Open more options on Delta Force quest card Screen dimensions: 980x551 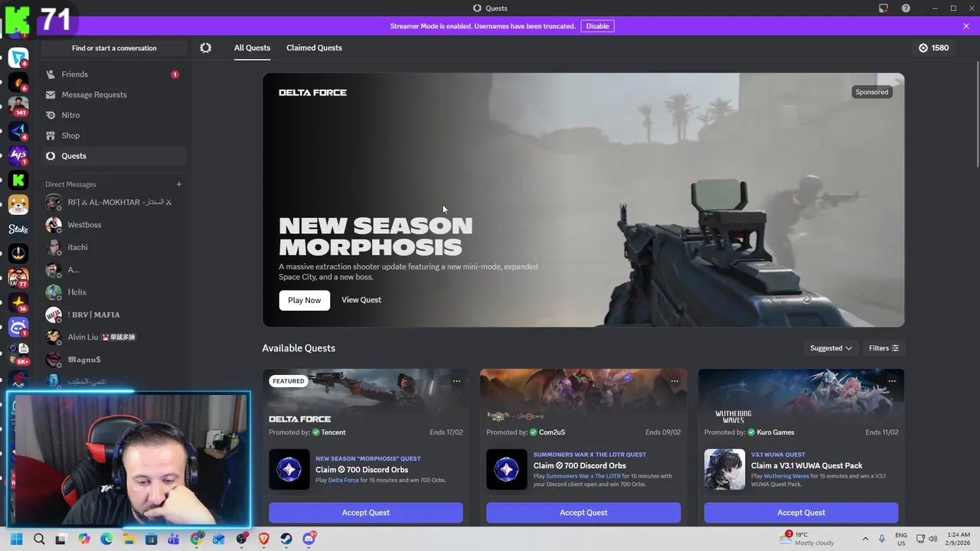click(456, 381)
